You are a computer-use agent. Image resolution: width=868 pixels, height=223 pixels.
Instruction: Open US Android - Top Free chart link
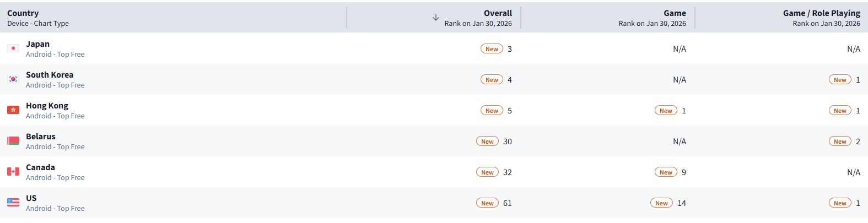(55, 209)
